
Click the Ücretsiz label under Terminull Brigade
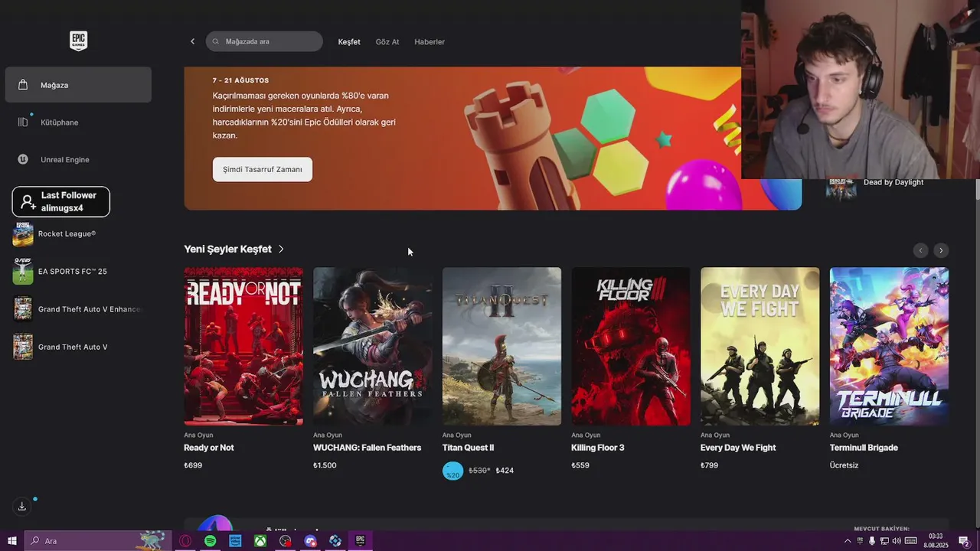tap(844, 465)
